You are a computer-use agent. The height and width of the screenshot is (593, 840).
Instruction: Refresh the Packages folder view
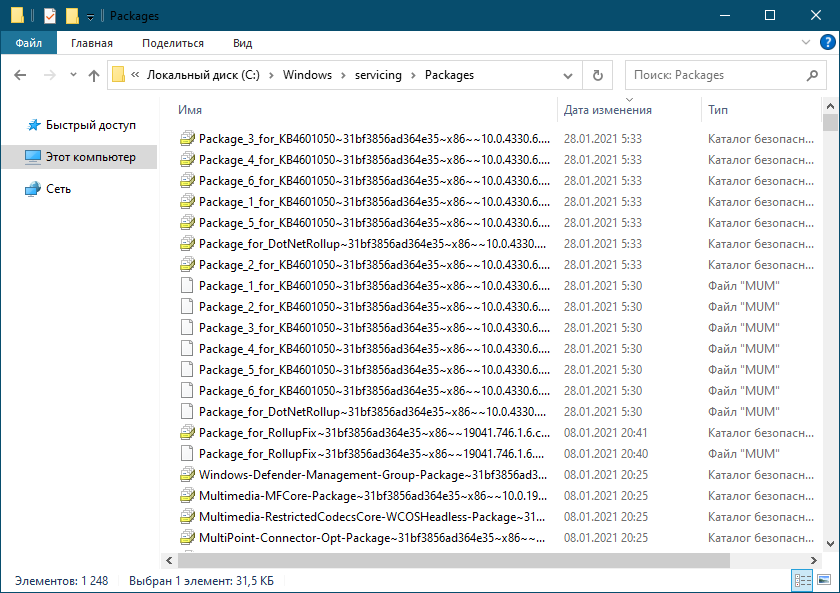tap(598, 75)
